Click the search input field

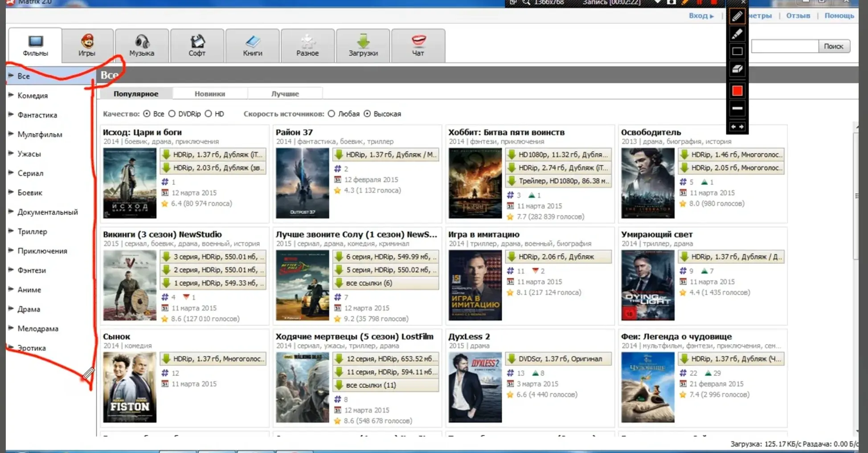pyautogui.click(x=785, y=46)
